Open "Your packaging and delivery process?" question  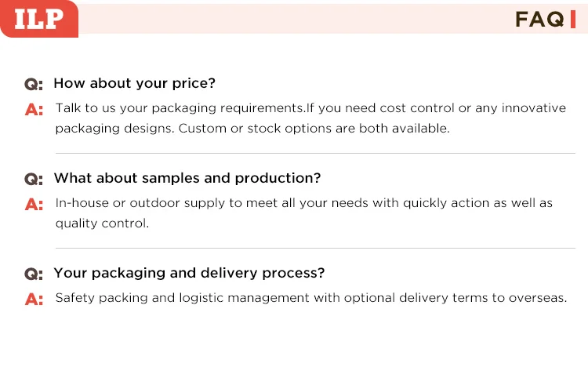189,273
